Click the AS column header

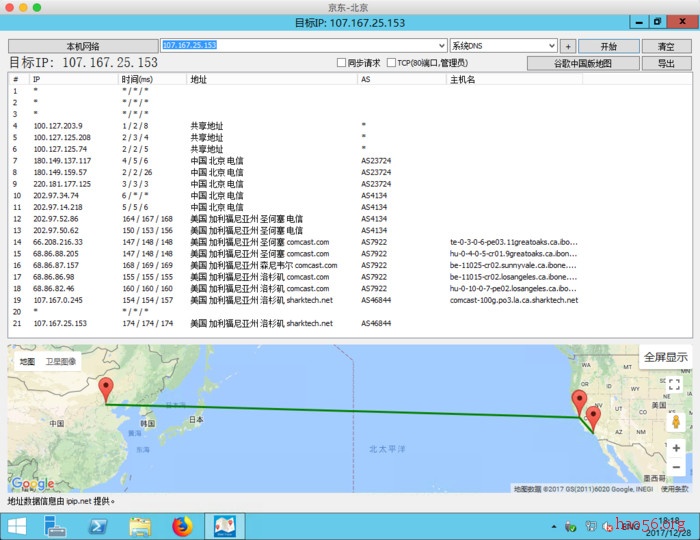401,79
